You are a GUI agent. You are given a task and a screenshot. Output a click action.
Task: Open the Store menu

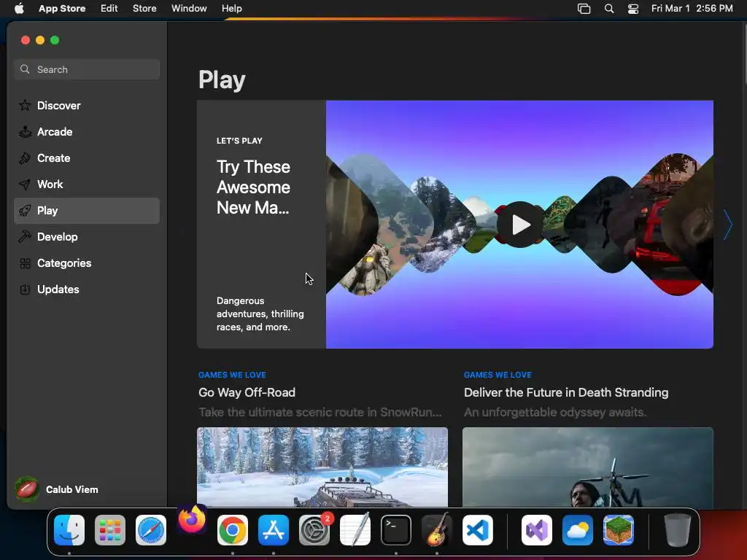pos(144,9)
